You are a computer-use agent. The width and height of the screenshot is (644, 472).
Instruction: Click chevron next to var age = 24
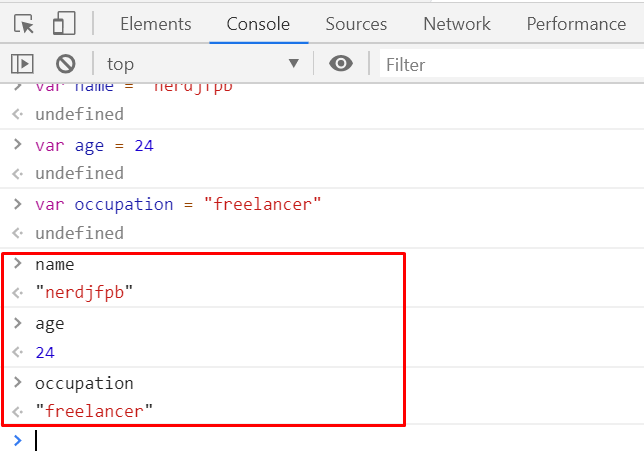[x=18, y=145]
